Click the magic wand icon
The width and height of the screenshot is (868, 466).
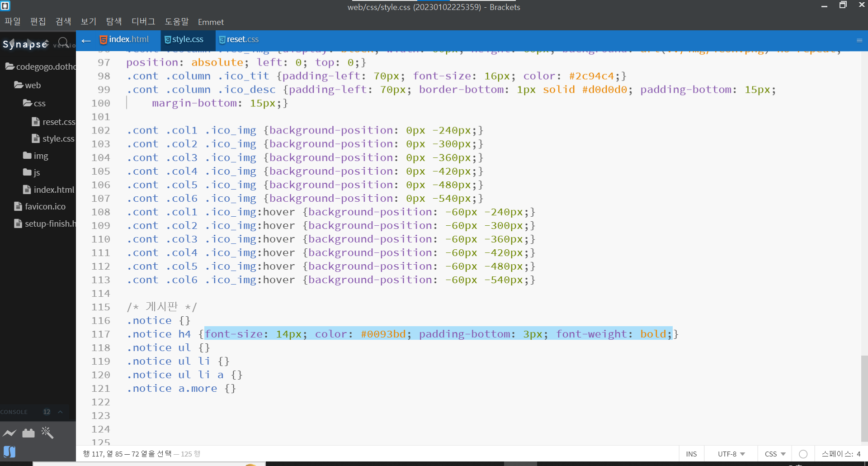tap(47, 433)
